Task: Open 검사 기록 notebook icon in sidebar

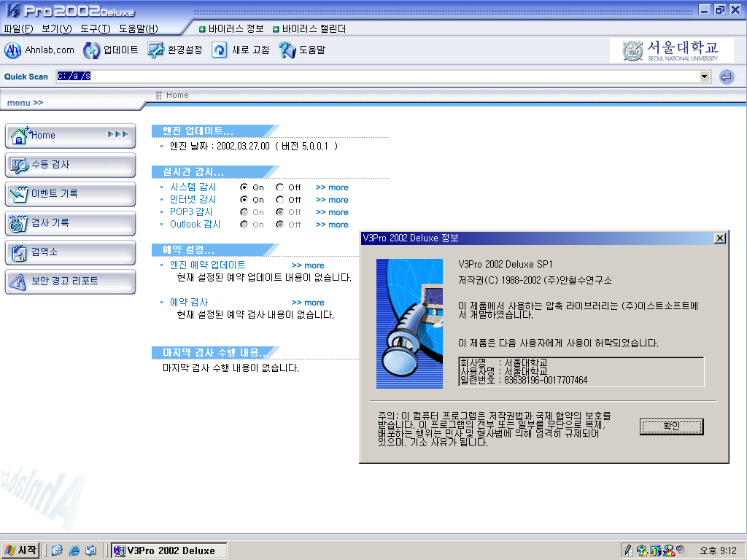Action: 18,223
